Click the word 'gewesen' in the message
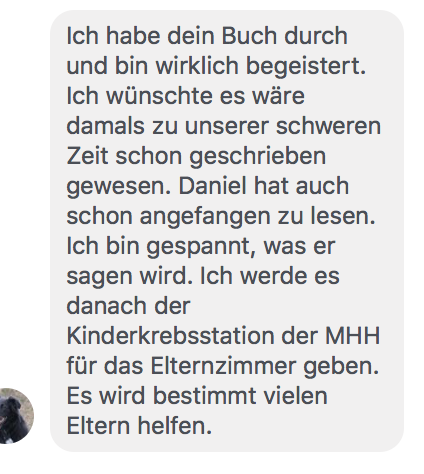 116,188
